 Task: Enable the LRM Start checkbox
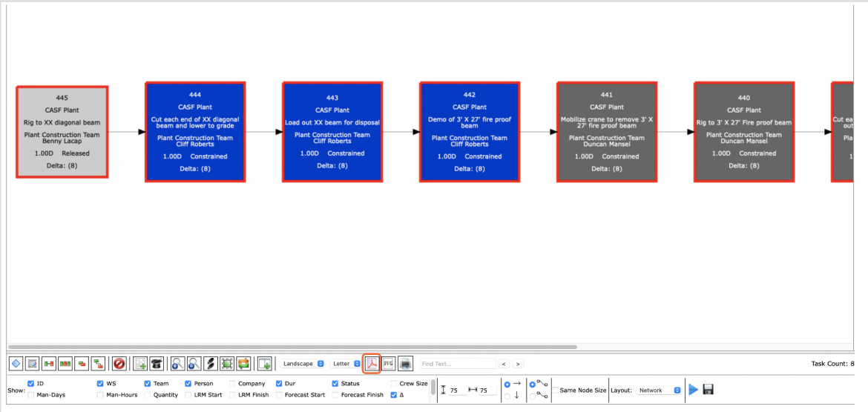point(188,395)
